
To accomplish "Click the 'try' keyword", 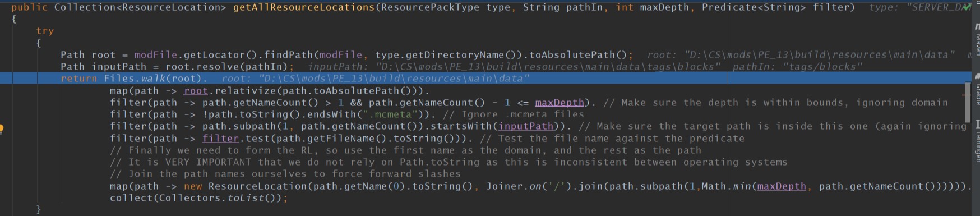I will coord(45,31).
